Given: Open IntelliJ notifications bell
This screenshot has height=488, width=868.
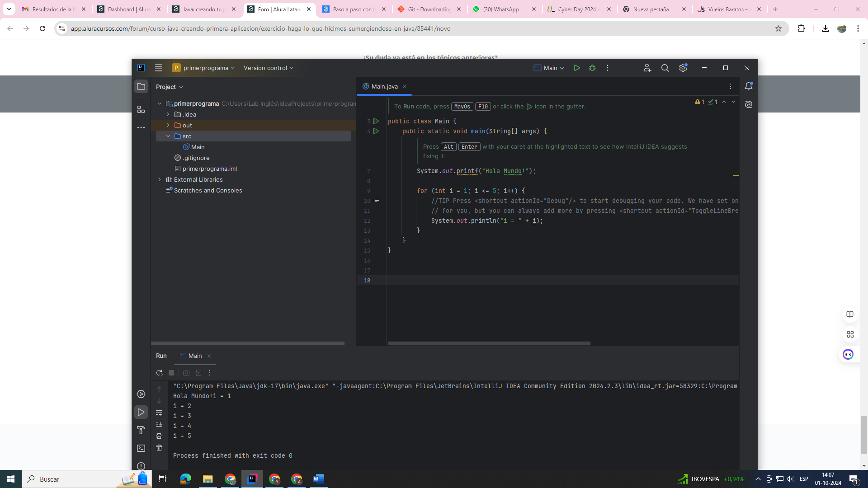Looking at the screenshot, I should tap(749, 86).
